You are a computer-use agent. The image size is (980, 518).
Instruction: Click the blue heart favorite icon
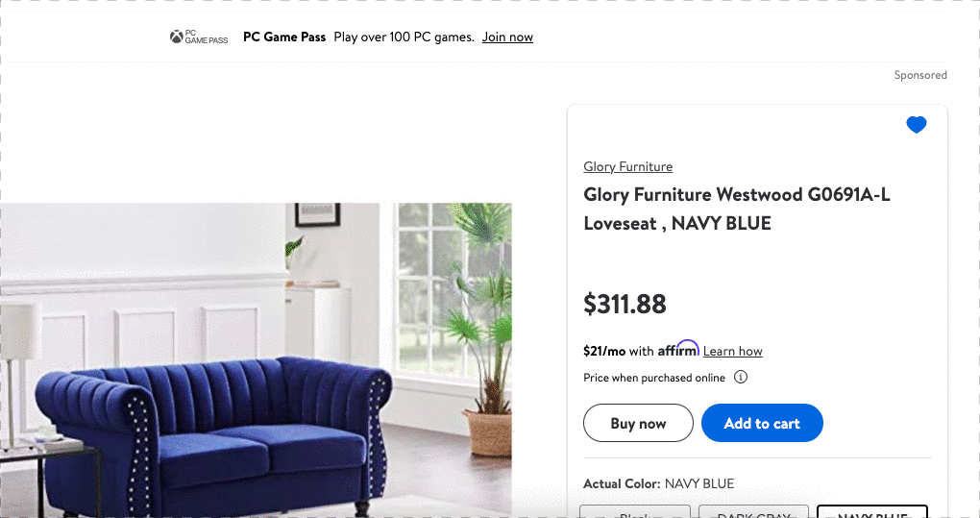click(x=917, y=125)
